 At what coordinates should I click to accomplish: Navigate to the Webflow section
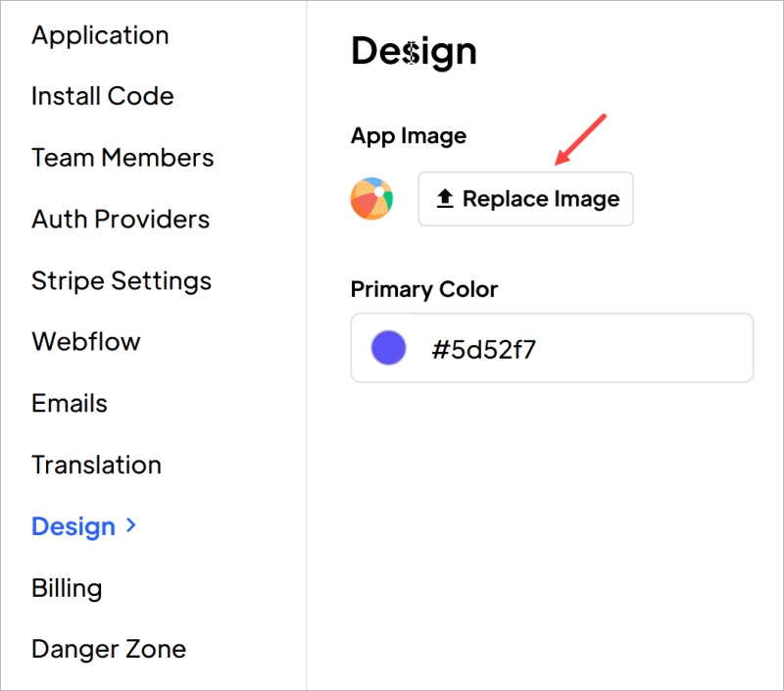pos(86,342)
